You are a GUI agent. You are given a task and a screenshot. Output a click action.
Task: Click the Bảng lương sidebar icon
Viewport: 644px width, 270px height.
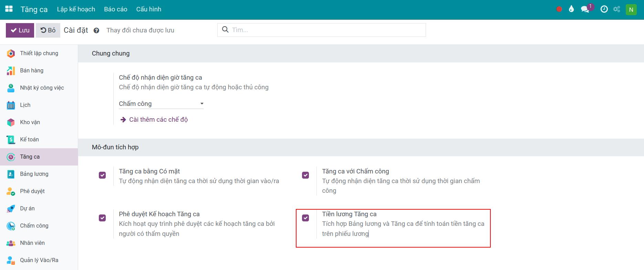[x=11, y=174]
